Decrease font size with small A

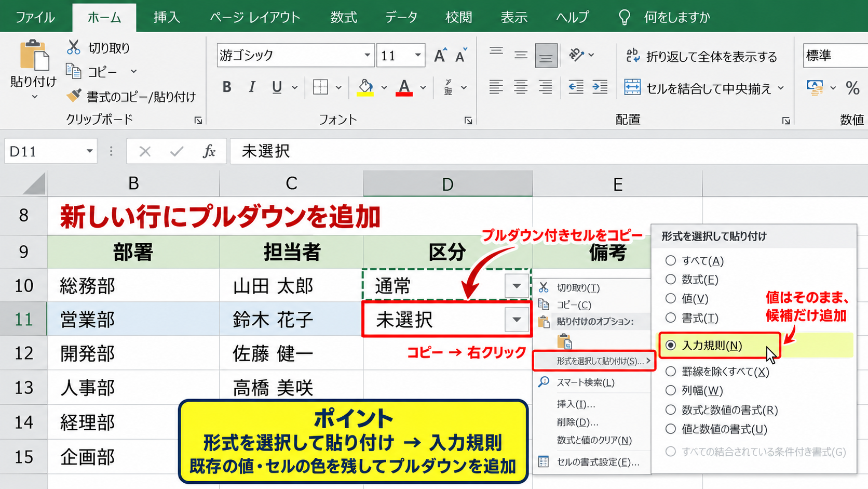[461, 55]
